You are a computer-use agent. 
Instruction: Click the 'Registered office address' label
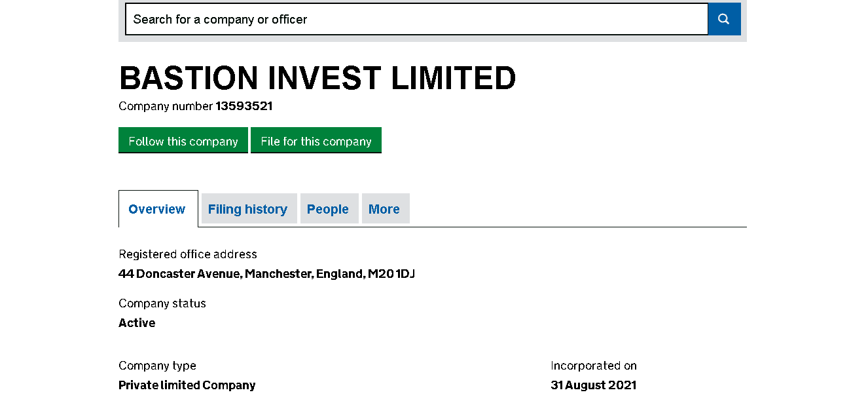click(x=188, y=254)
